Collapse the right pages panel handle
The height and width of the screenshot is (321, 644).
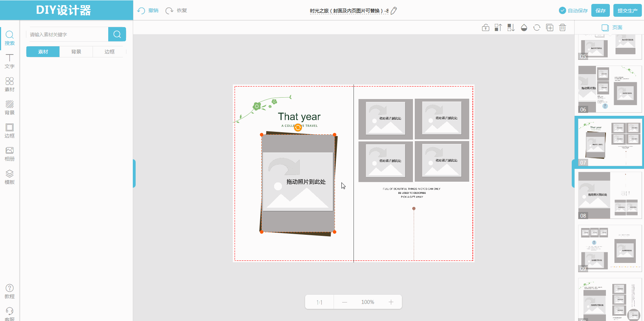pyautogui.click(x=573, y=173)
